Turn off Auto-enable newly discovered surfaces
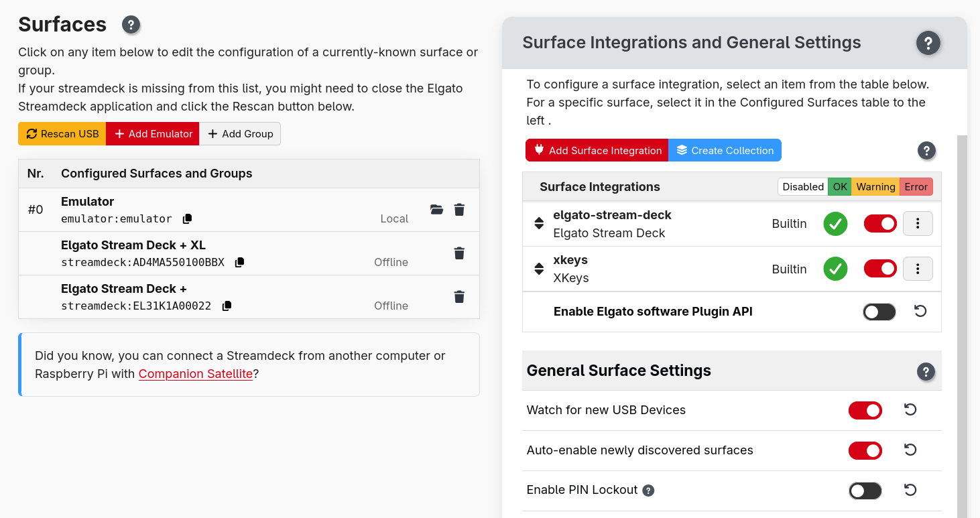Screen dimensions: 980x518 pos(865,450)
